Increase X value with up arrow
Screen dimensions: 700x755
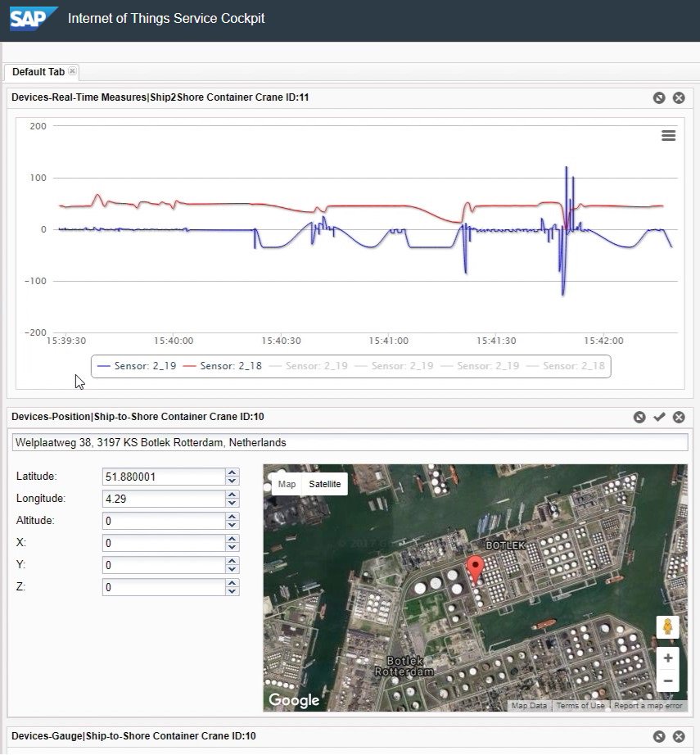tap(232, 540)
